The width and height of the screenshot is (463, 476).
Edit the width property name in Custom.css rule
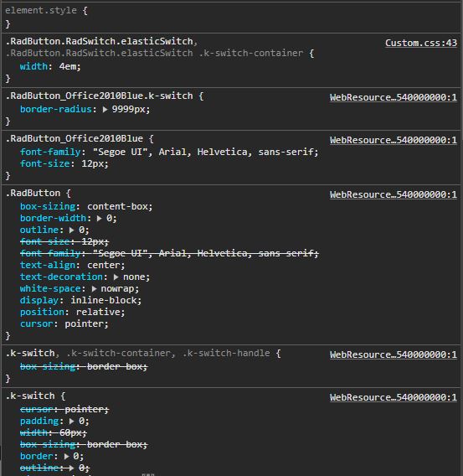(33, 66)
